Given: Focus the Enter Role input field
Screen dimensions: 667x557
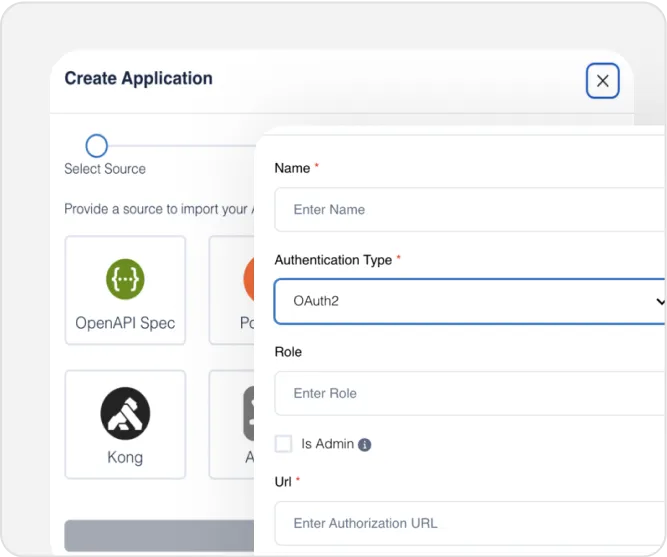Looking at the screenshot, I should (x=470, y=393).
